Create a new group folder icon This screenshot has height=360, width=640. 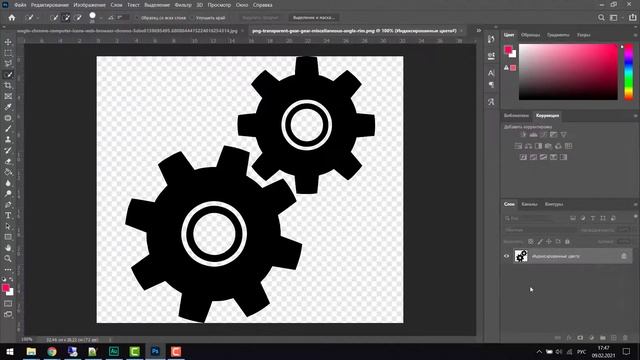pos(603,338)
